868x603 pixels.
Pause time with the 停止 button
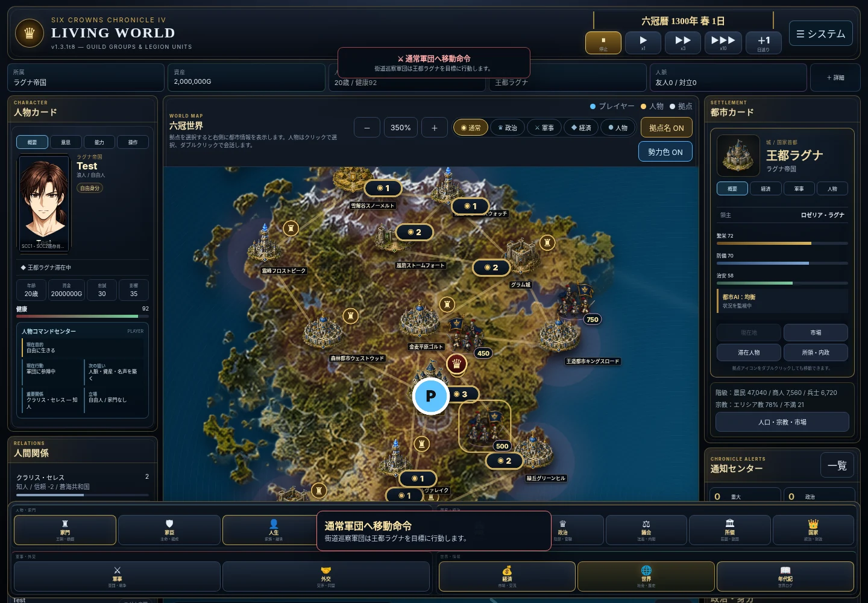603,43
